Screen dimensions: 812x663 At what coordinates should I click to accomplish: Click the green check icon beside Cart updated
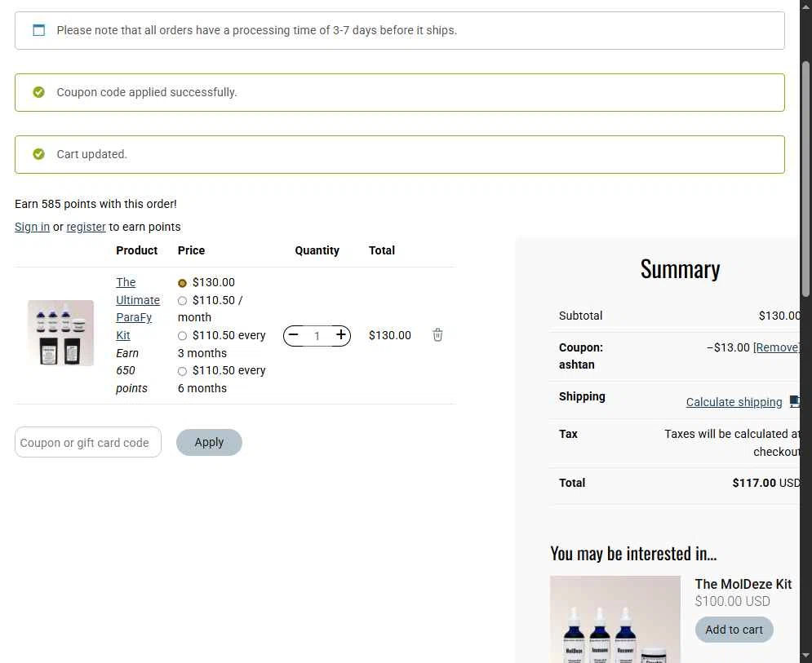click(39, 154)
